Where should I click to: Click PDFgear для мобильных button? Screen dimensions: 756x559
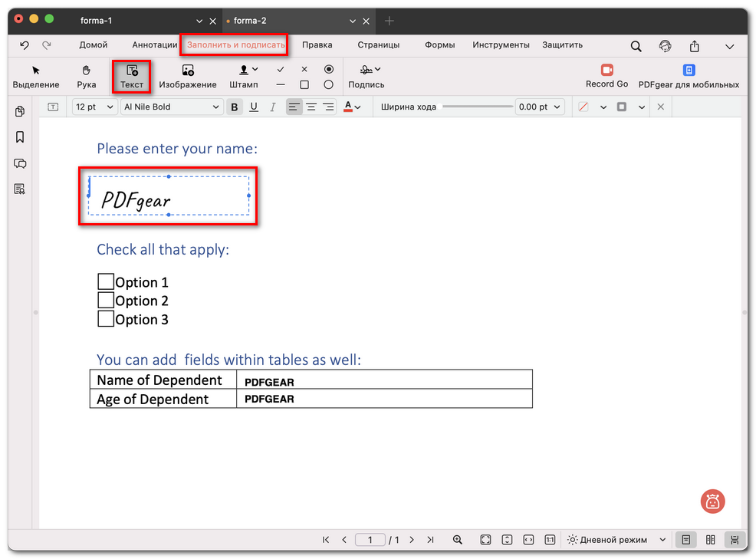point(689,76)
